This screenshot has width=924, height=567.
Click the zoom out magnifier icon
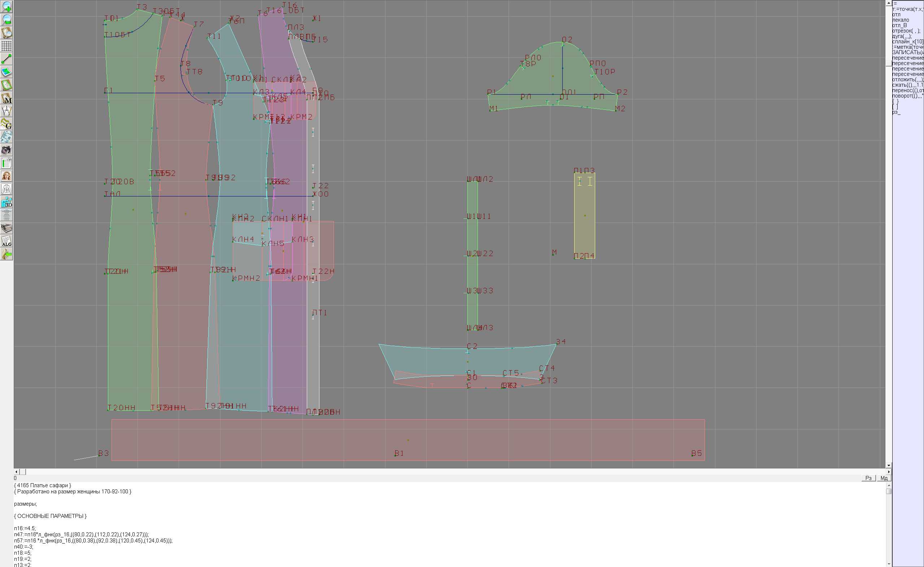coord(6,20)
